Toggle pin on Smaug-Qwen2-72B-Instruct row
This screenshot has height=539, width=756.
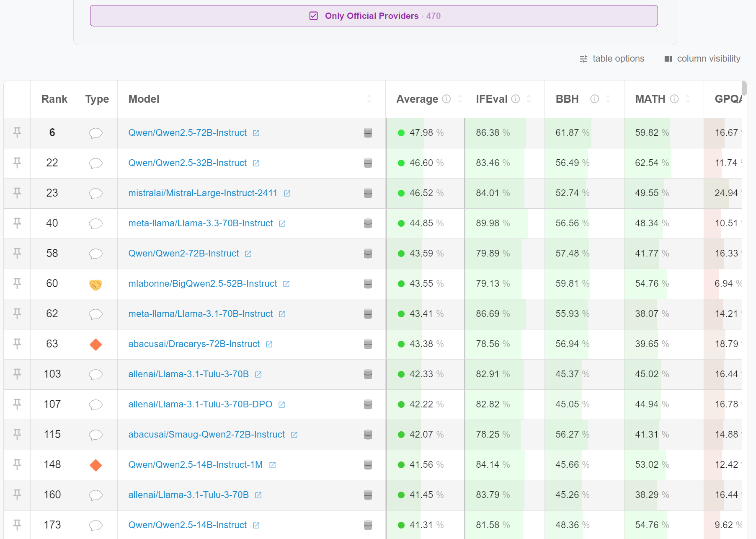(17, 434)
